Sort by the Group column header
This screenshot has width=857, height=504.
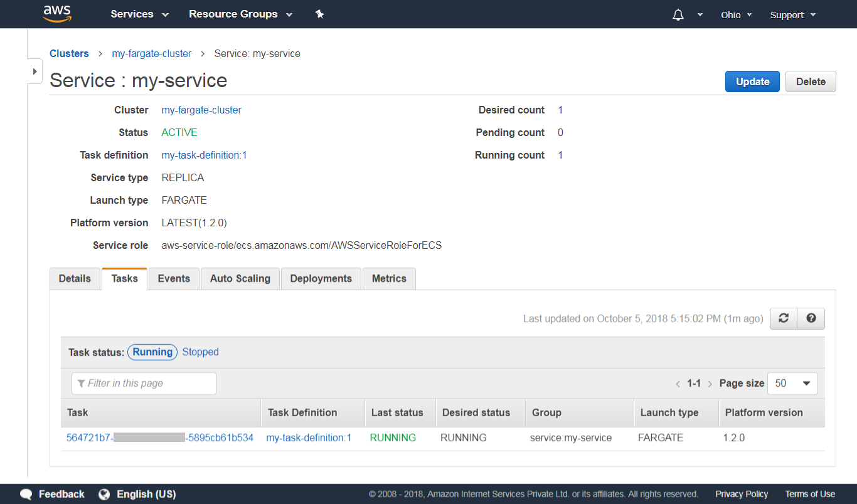(580, 413)
